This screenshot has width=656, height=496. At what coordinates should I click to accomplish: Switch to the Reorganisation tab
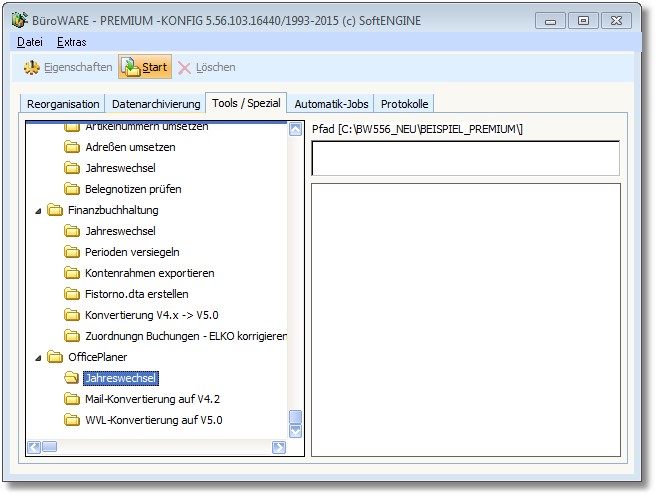(x=62, y=104)
